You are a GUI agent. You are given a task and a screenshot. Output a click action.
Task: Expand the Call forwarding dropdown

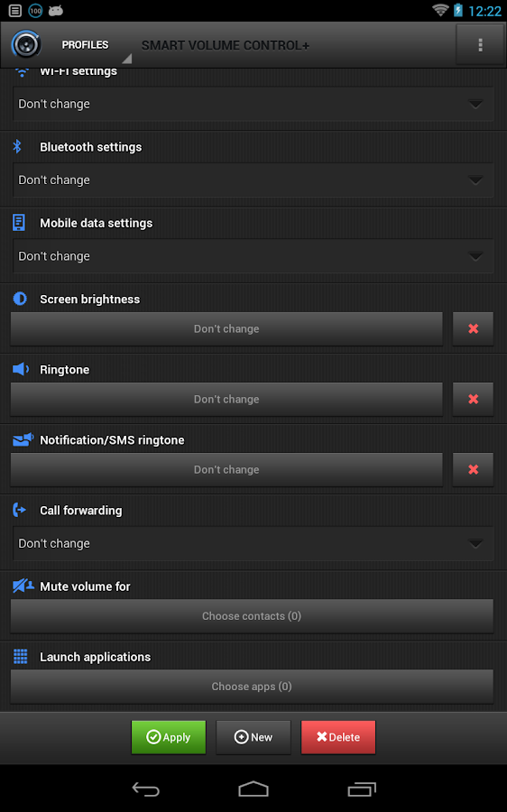pos(253,544)
